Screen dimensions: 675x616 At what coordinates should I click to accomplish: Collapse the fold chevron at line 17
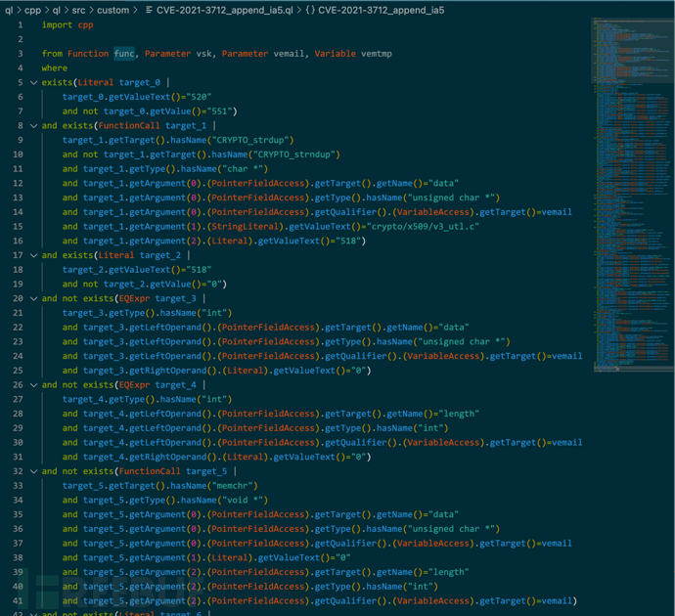[x=33, y=255]
